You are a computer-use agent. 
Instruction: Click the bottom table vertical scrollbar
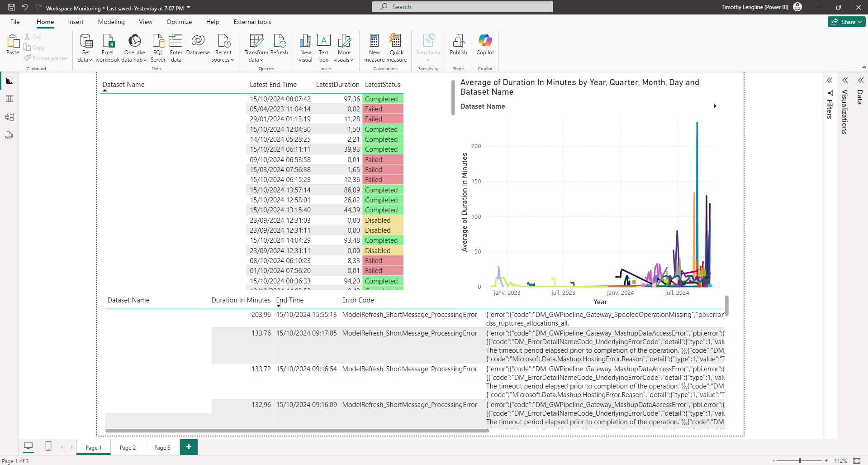[727, 307]
